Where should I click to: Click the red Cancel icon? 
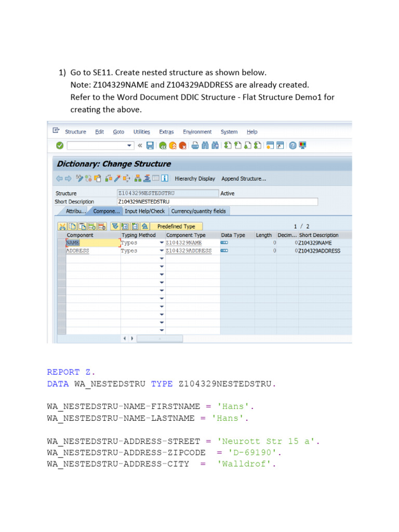tap(182, 145)
